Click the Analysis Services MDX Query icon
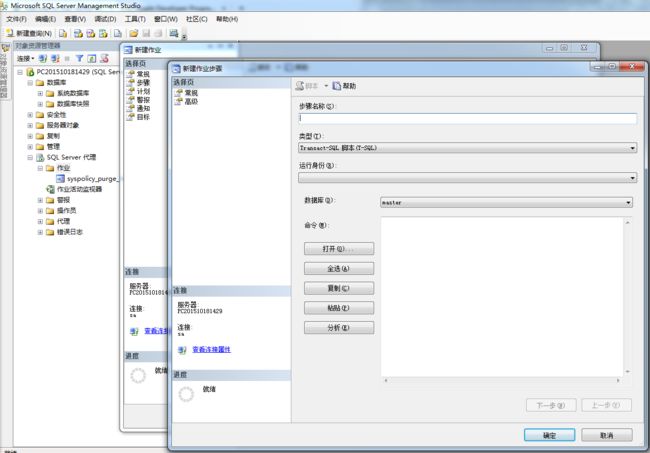Screen dimensions: 650x453 pos(78,33)
